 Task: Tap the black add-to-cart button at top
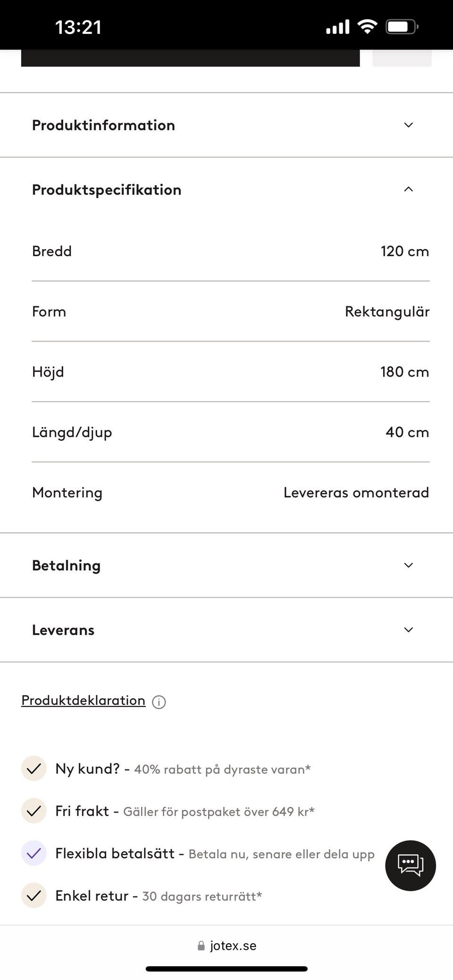tap(190, 58)
